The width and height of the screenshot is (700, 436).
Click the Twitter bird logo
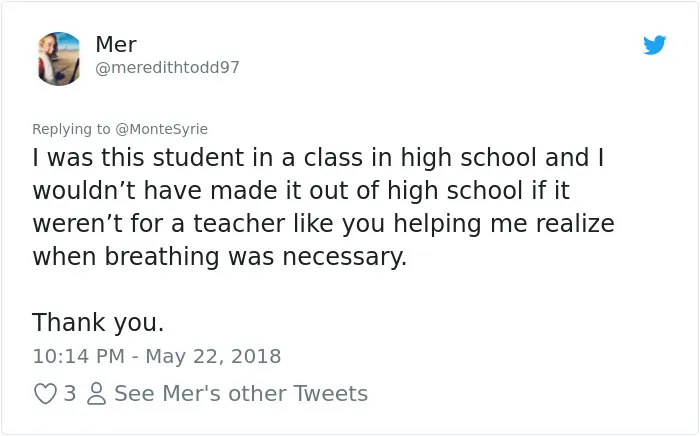click(x=654, y=45)
